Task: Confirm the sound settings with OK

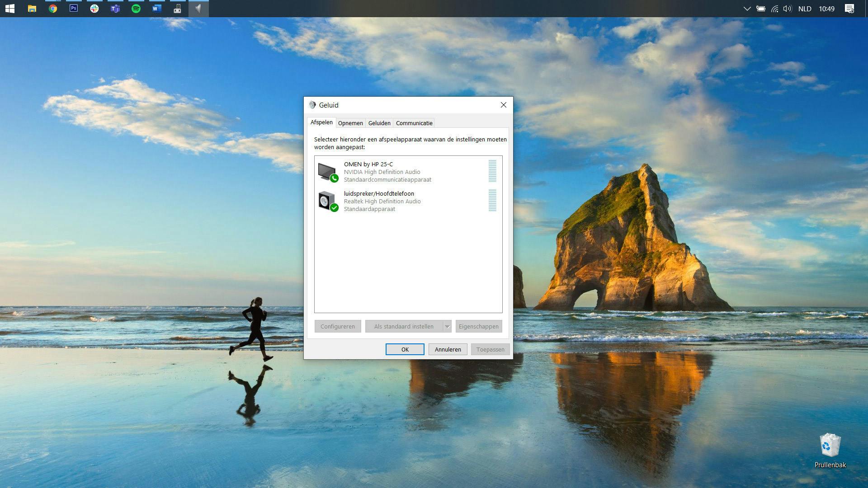Action: (x=405, y=349)
